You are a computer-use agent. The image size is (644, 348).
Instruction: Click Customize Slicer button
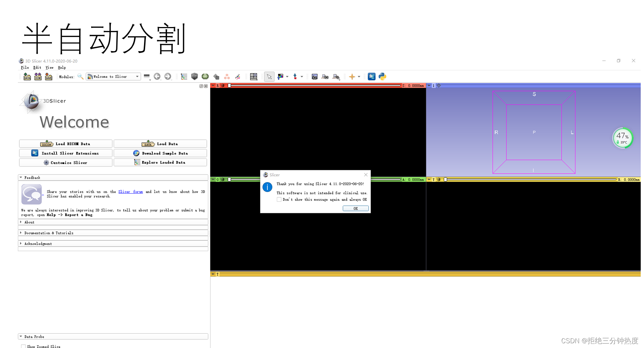tap(66, 162)
